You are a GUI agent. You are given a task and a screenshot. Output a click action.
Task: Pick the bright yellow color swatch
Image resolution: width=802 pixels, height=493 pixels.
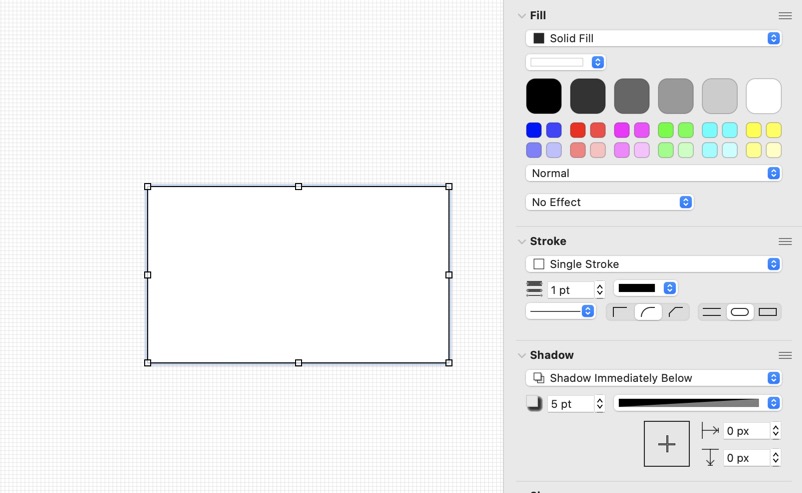[x=753, y=130]
